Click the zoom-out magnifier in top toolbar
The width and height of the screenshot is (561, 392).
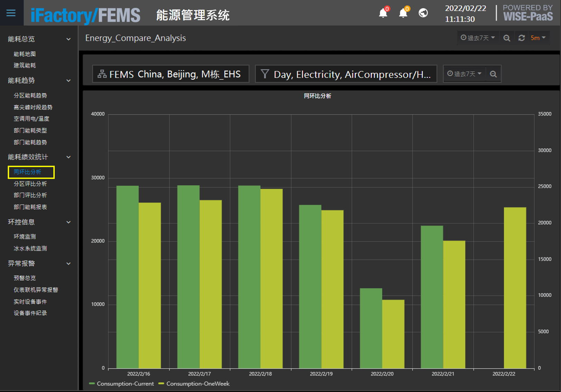507,38
